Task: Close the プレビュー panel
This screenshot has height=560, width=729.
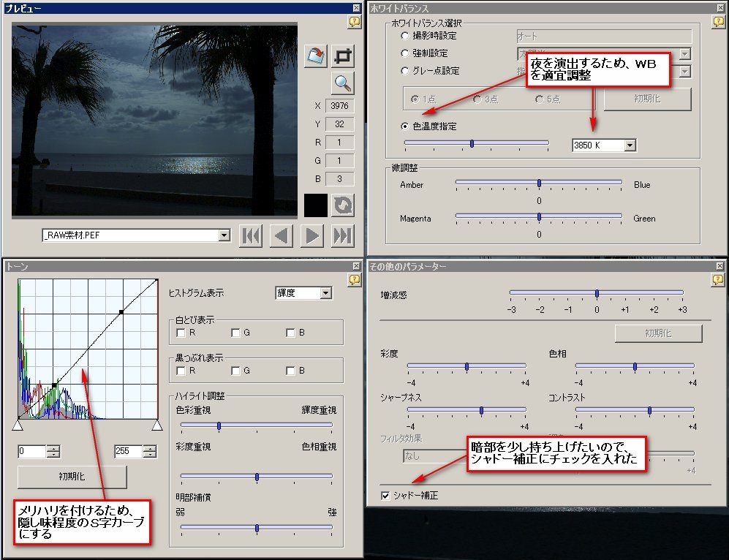Action: [356, 8]
